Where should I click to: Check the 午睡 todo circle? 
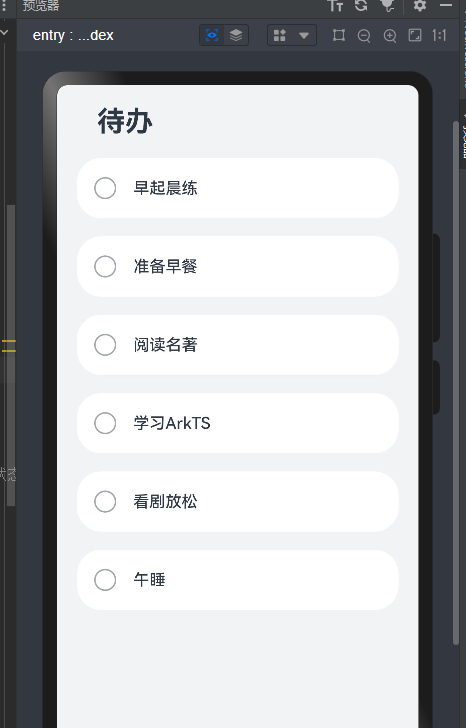click(x=105, y=580)
